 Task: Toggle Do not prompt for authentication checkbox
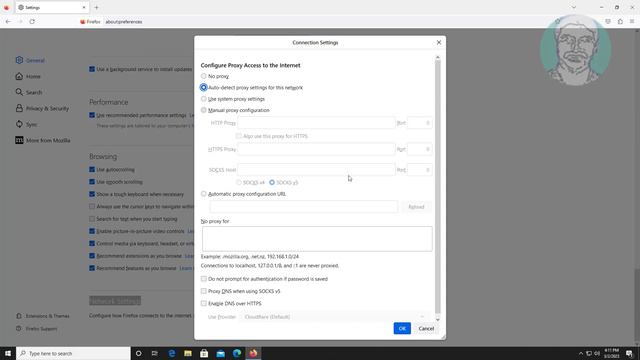coord(203,279)
